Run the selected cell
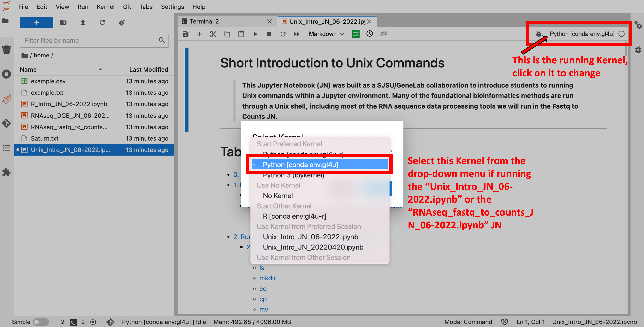This screenshot has width=644, height=327. pyautogui.click(x=255, y=34)
